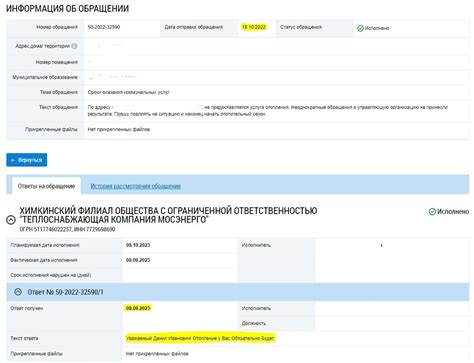Image resolution: width=474 pixels, height=363 pixels.
Task: Click the info icon beside Адрес дома/территории
Action: [74, 46]
